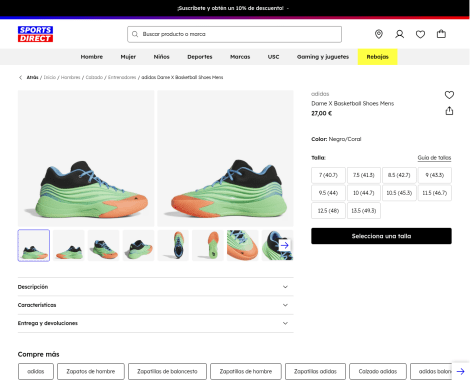Screen dimensions: 475x380
Task: Select size 9 (43.3)
Action: click(435, 175)
